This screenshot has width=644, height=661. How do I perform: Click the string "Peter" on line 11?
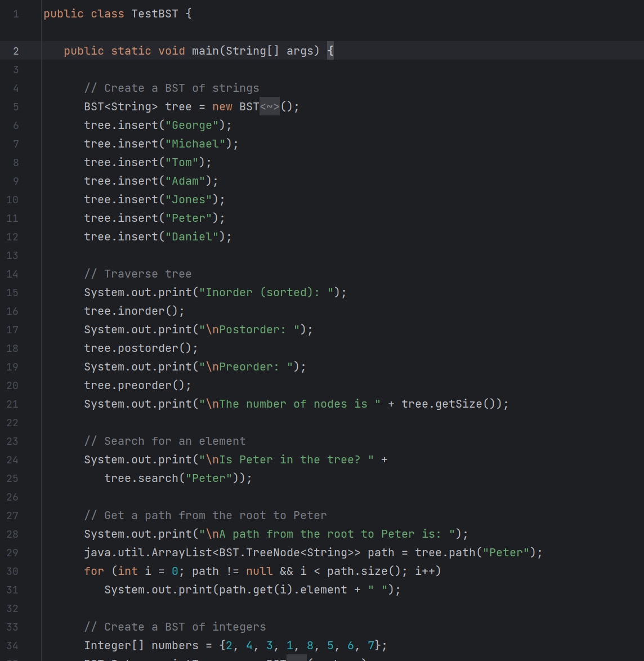pos(188,218)
